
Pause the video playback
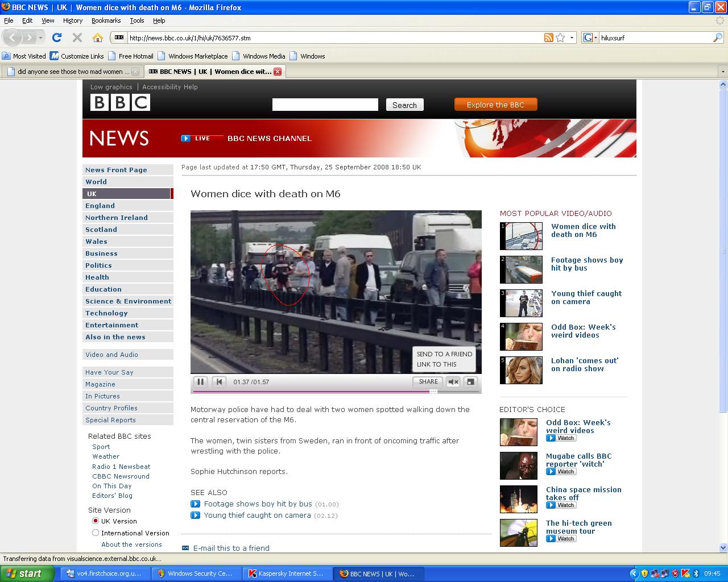tap(200, 382)
